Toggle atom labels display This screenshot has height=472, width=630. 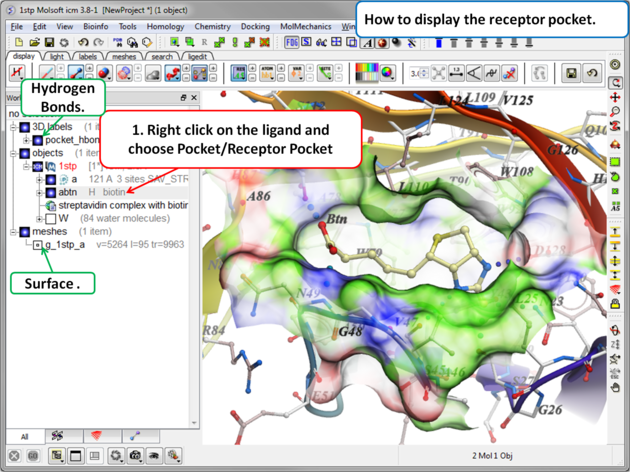[x=267, y=74]
